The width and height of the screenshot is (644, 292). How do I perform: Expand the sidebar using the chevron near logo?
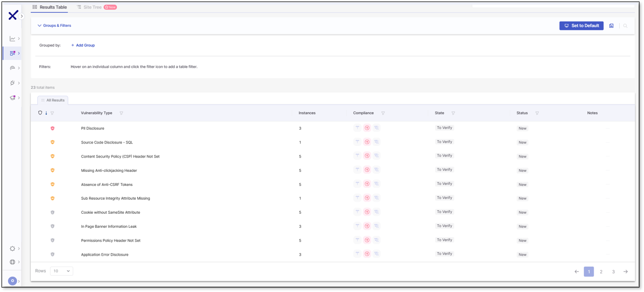tap(22, 16)
